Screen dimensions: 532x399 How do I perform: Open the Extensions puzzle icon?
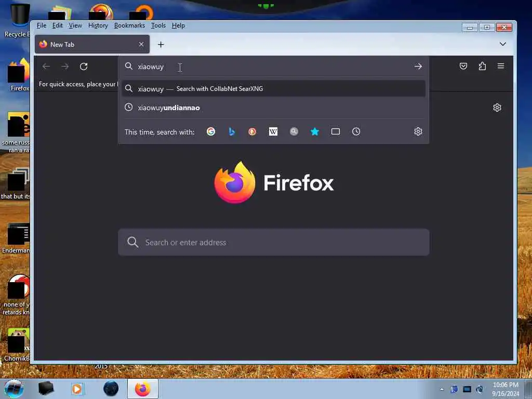pos(482,66)
